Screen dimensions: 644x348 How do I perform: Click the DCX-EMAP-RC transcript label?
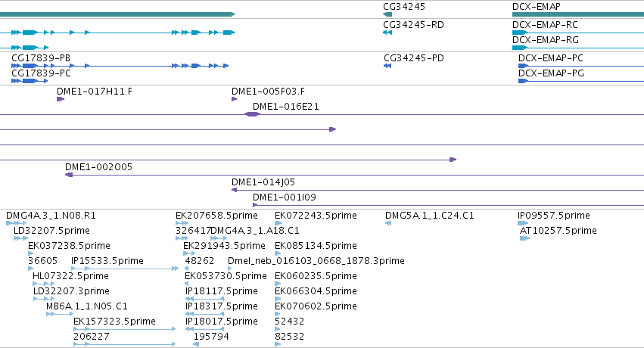[545, 25]
